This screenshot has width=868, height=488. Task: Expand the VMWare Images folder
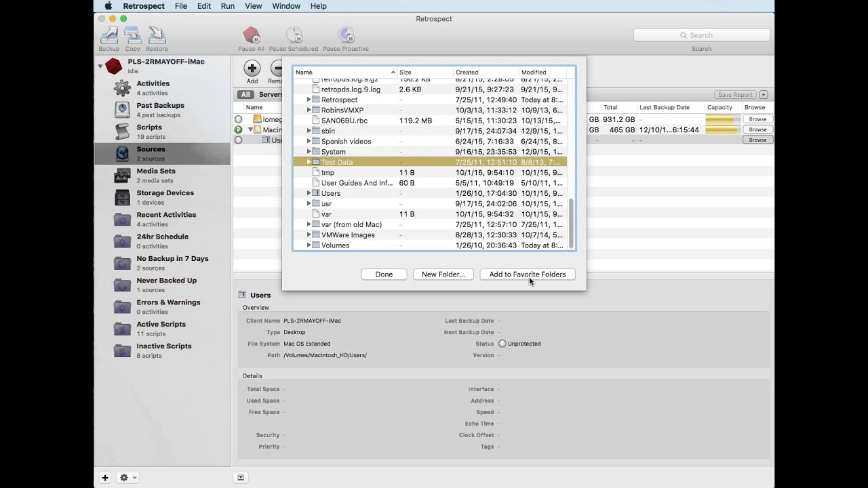click(x=309, y=235)
